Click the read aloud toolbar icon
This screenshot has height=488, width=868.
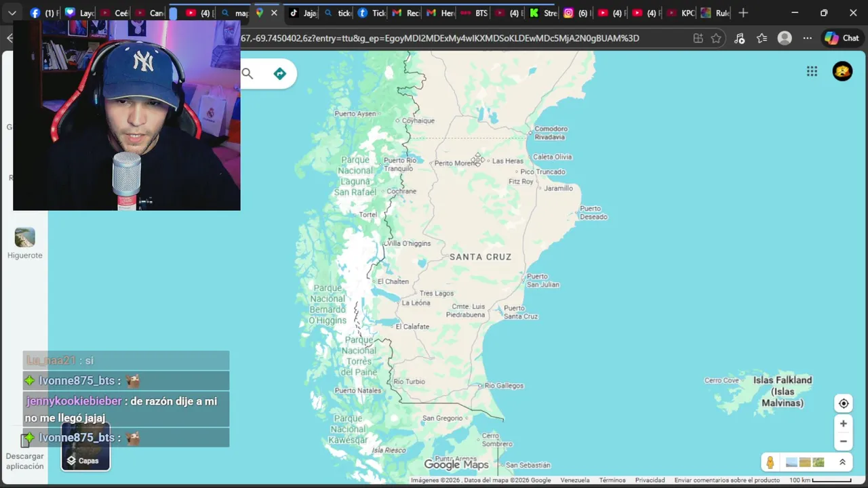click(x=740, y=38)
